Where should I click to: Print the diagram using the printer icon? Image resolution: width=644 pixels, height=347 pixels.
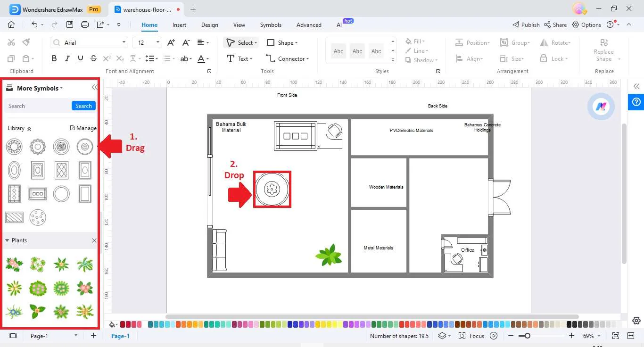[85, 25]
